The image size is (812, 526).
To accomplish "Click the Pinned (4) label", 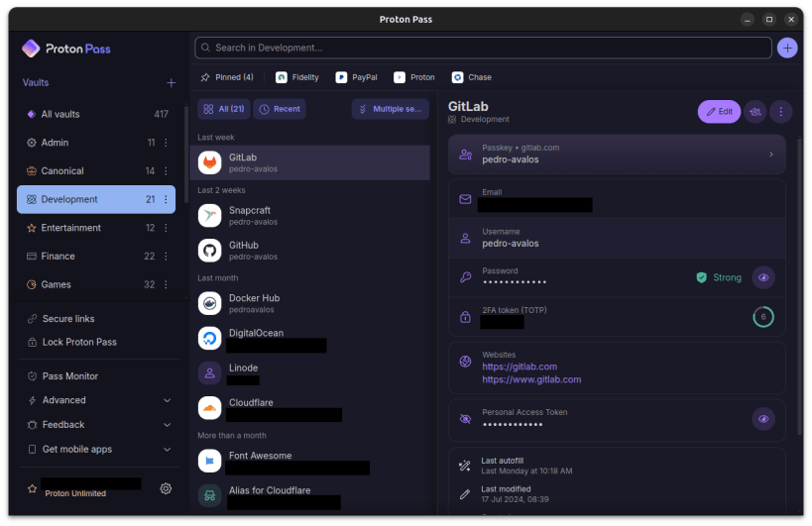I will click(x=234, y=77).
